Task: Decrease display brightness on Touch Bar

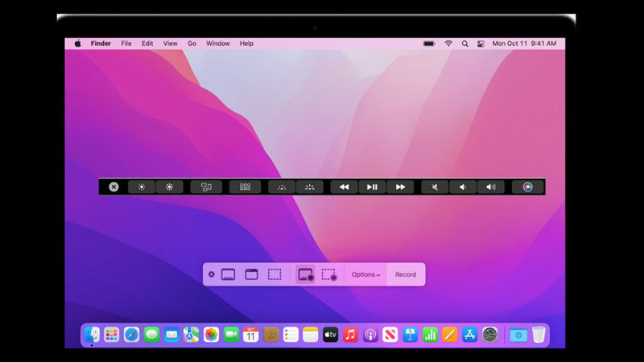Action: pos(142,187)
